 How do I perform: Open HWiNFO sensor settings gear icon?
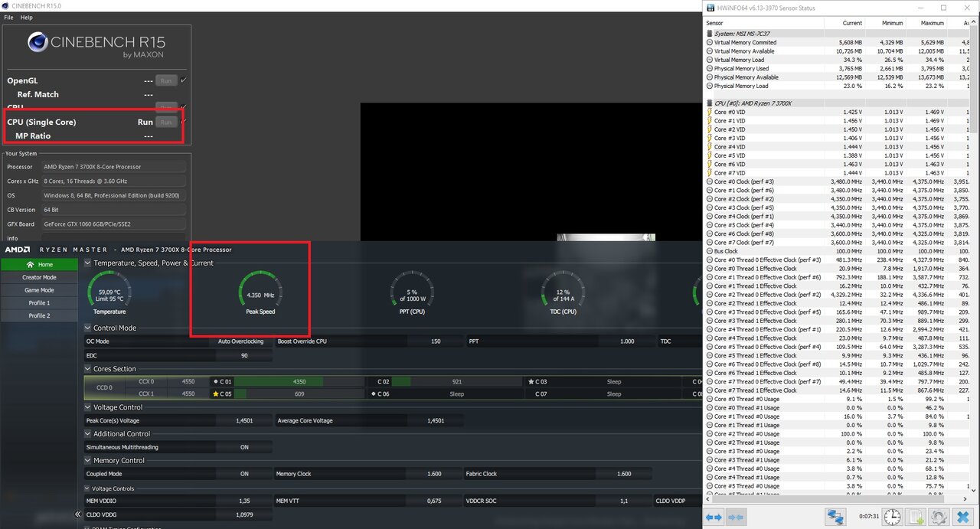pos(939,517)
